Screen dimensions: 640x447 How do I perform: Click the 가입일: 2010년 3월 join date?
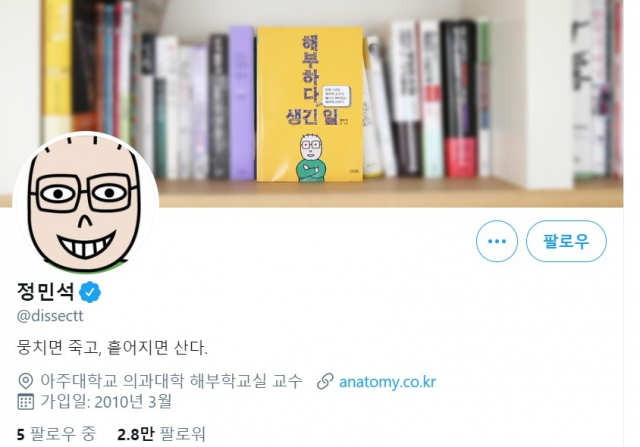pos(106,402)
